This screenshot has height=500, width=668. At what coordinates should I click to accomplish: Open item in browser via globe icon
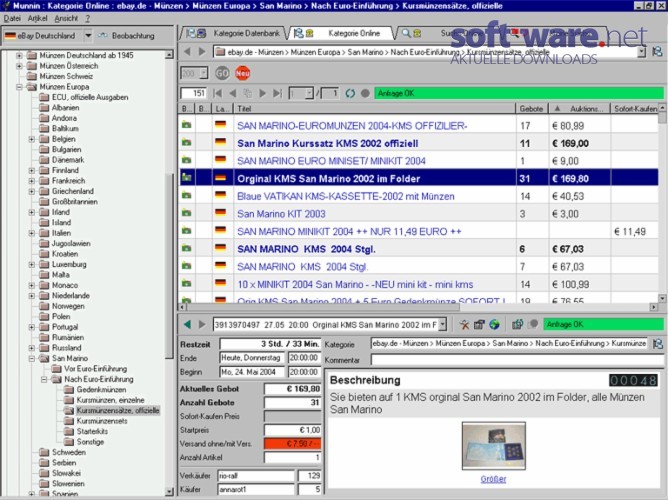(494, 325)
